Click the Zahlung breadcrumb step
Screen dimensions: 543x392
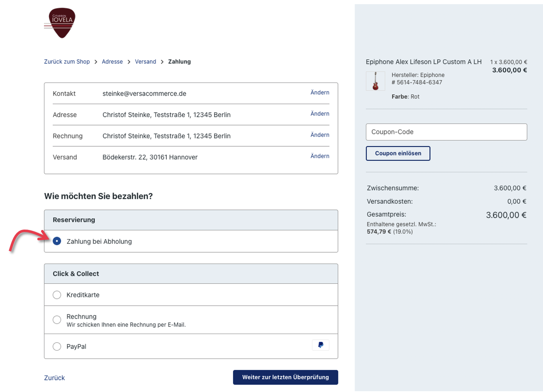[179, 62]
